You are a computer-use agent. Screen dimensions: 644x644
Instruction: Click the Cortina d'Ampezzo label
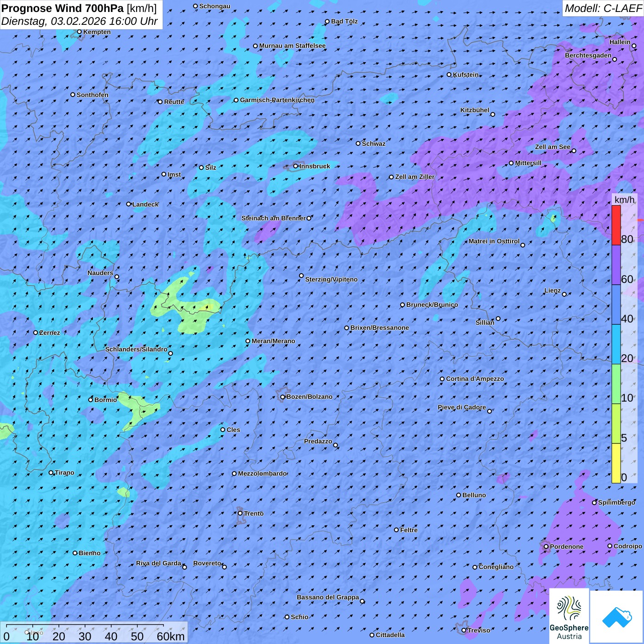tap(475, 379)
